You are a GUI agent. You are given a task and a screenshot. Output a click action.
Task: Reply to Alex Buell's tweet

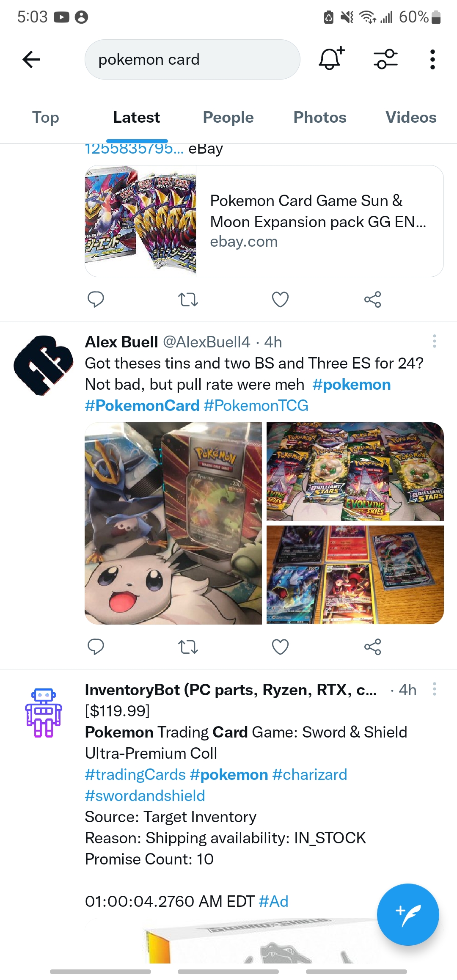coord(96,647)
